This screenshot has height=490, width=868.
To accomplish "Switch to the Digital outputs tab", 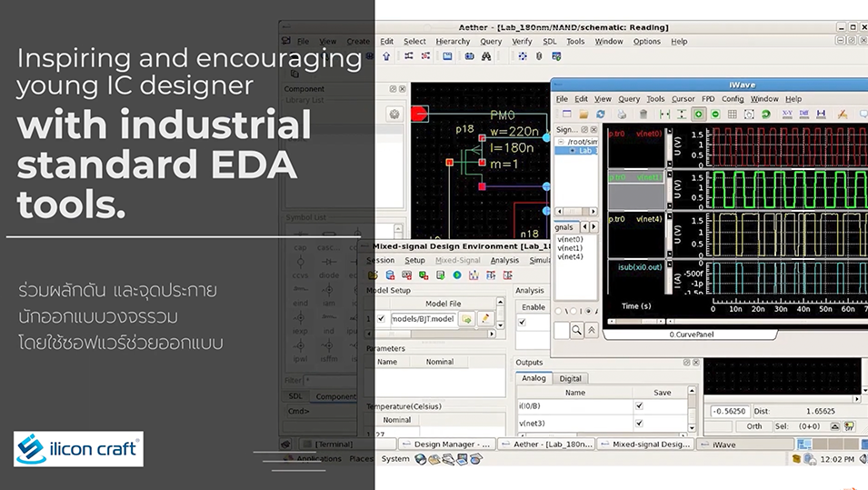I will tap(571, 378).
